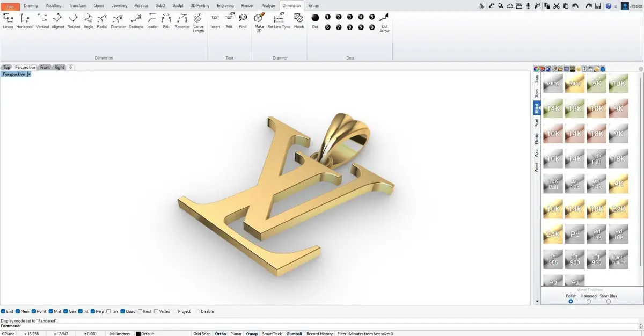Screen dimensions: 644x336
Task: Toggle Grid Snap in status bar
Action: coord(202,334)
